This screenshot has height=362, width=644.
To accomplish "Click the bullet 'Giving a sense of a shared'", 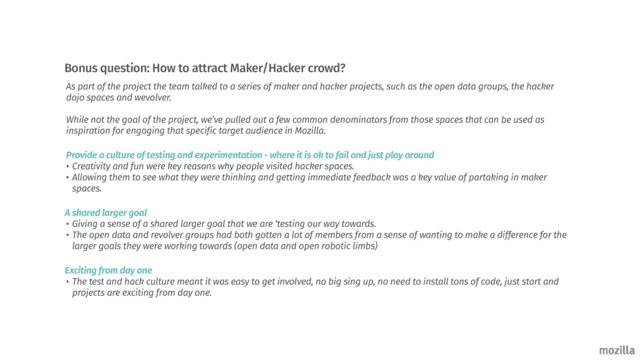I will tap(221, 224).
